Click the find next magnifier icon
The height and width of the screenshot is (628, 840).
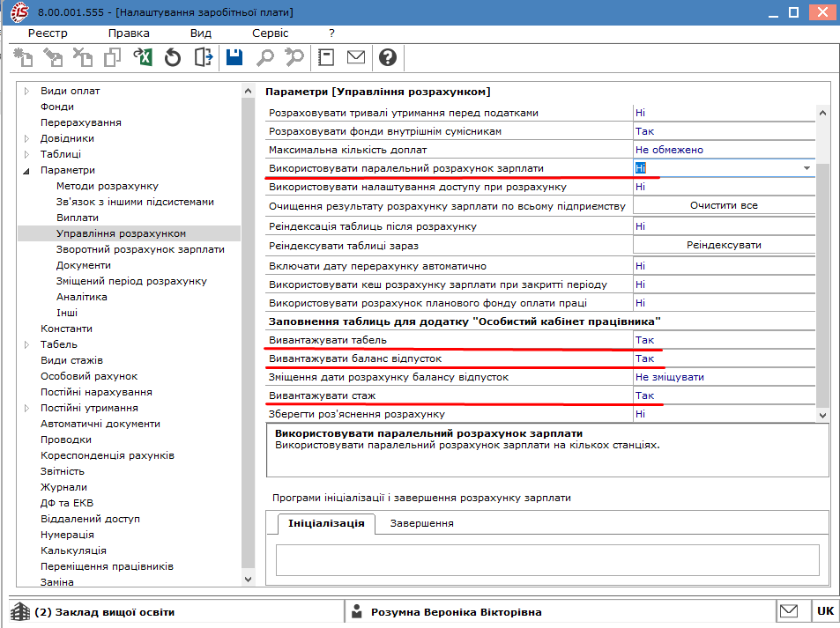pyautogui.click(x=294, y=57)
